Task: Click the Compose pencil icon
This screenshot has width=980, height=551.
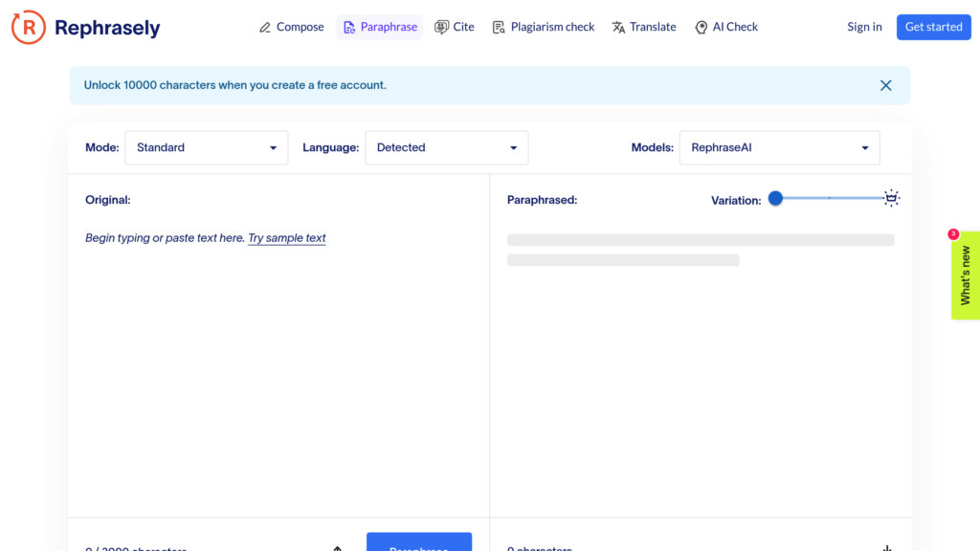Action: point(265,28)
